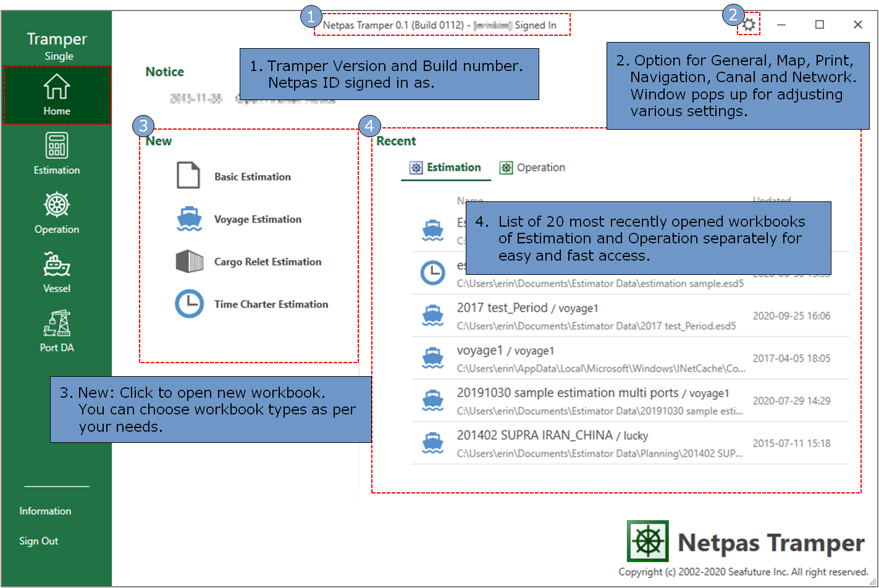The image size is (879, 588).
Task: Start a new Cargo Relet Estimation
Action: (x=268, y=262)
